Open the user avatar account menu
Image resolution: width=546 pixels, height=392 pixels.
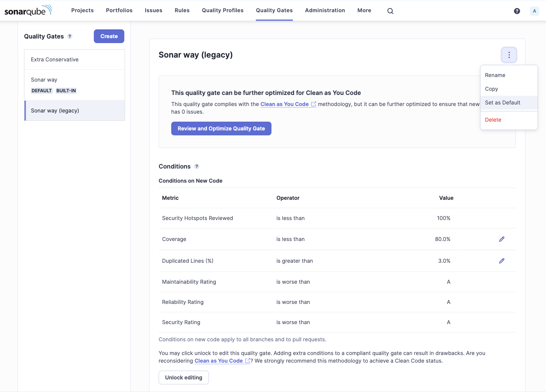coord(534,11)
